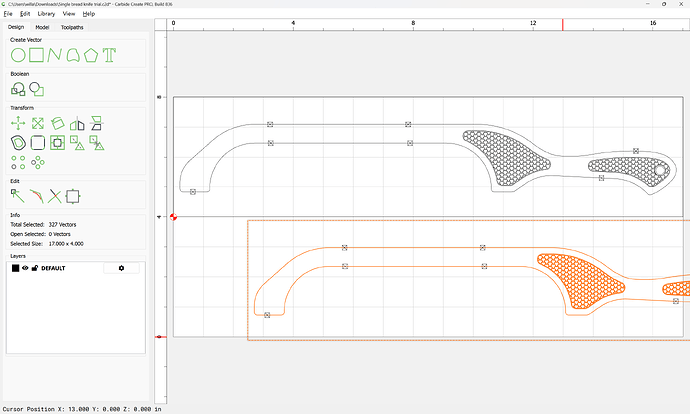The height and width of the screenshot is (414, 690).
Task: Click the orange honeycomb pattern on lower knife
Action: tap(577, 282)
